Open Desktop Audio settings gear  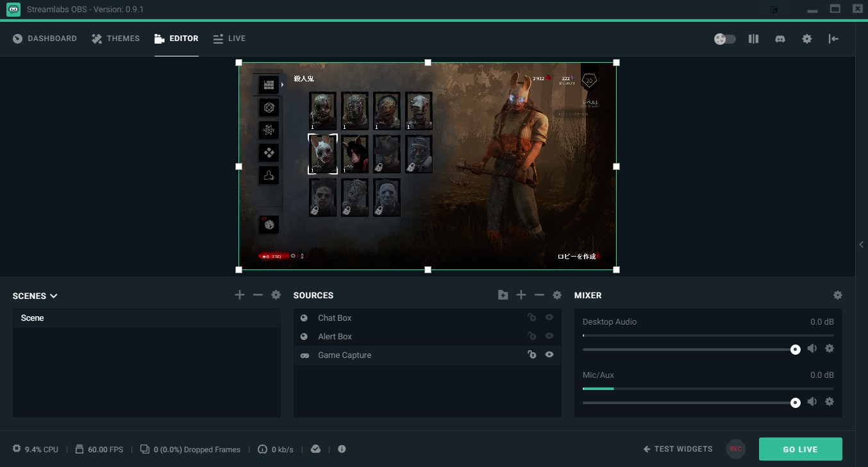click(830, 348)
